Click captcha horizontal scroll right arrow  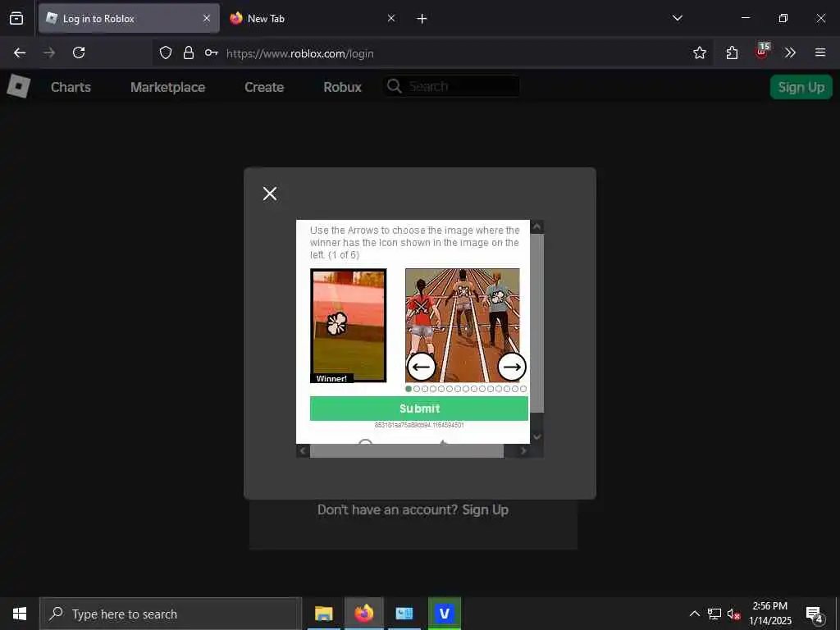523,451
